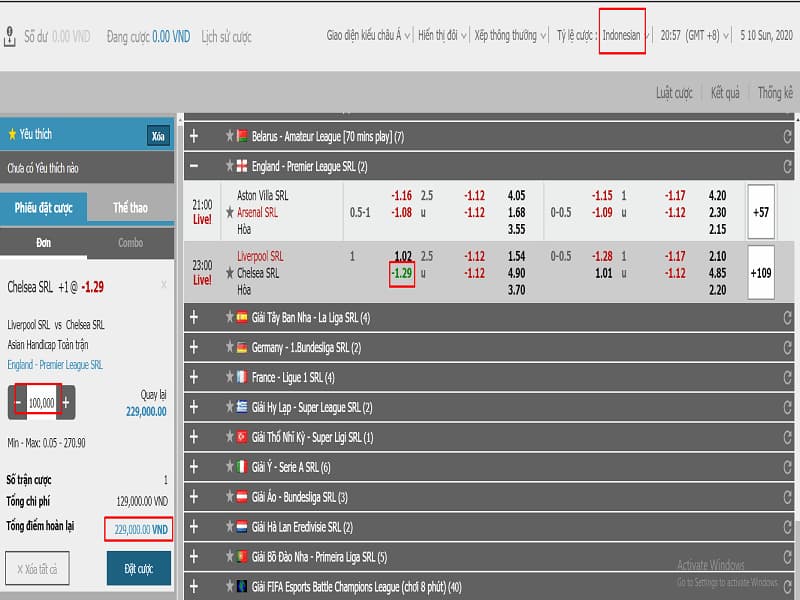Open +109 more markets for Liverpool match
Screen dimensions: 800x600
(761, 272)
